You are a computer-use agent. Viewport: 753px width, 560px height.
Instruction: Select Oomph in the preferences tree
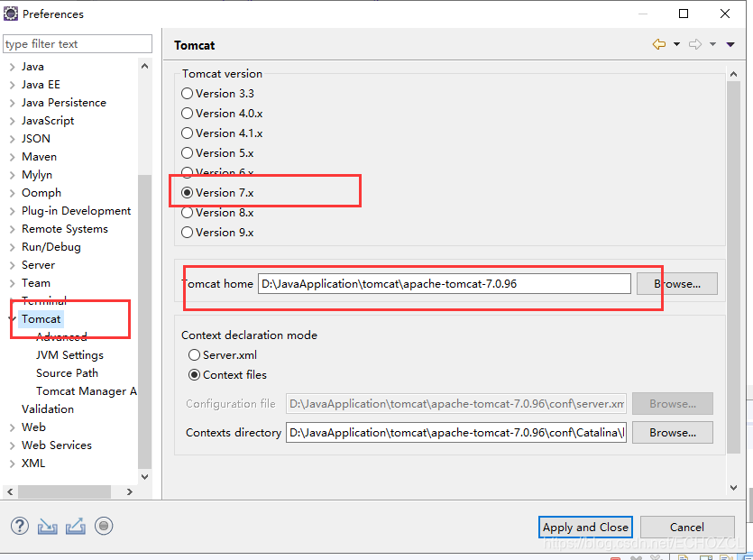[x=41, y=193]
